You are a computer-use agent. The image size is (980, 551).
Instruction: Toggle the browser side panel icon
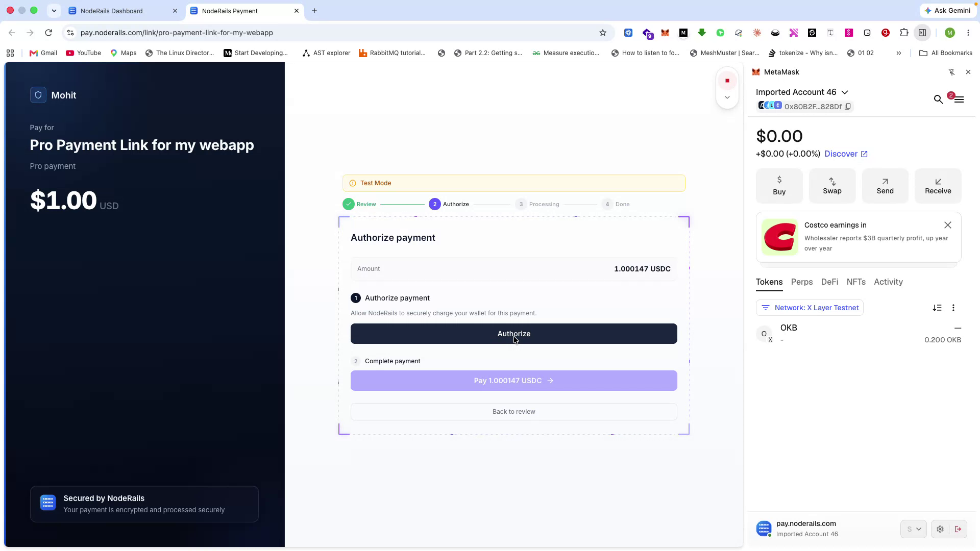[922, 33]
